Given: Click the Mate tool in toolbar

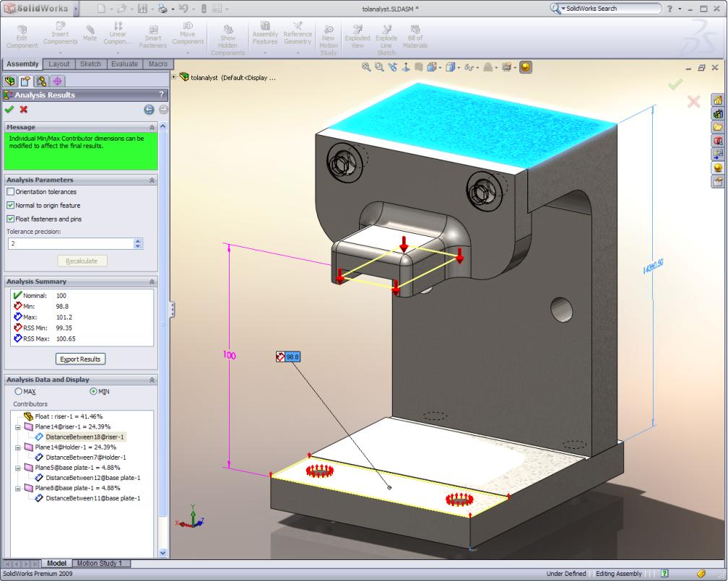Looking at the screenshot, I should click(x=90, y=33).
